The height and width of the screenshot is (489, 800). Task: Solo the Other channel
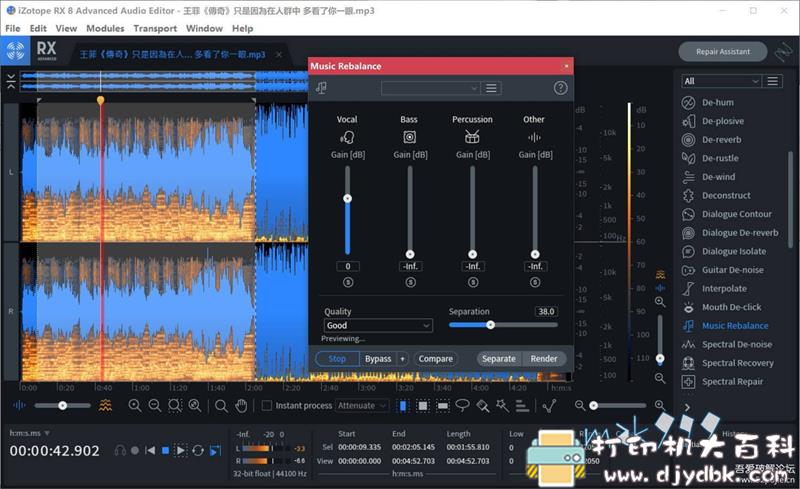(x=535, y=282)
